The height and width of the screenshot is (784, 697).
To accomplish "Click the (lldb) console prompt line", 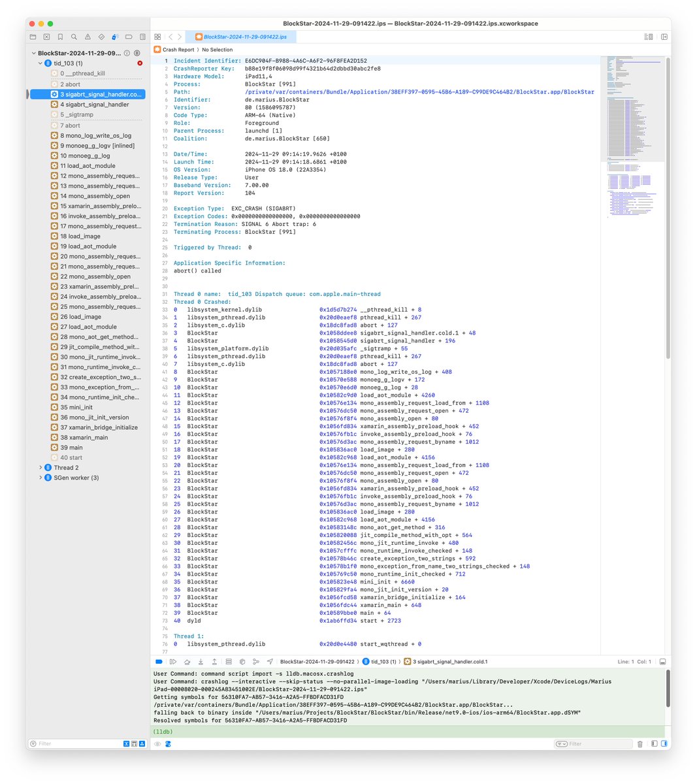I will 408,732.
